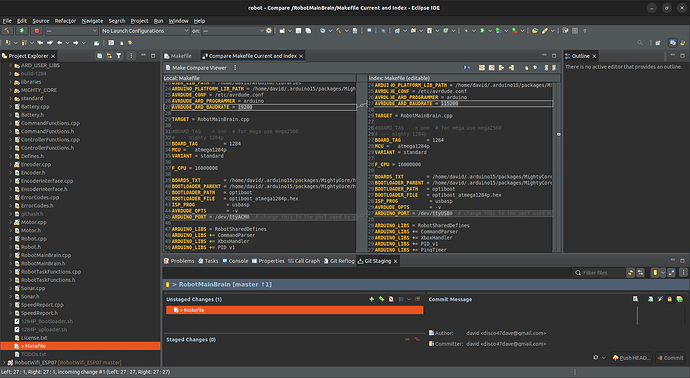
Task: Open the No Launch Configurations dropdown
Action: pyautogui.click(x=145, y=31)
